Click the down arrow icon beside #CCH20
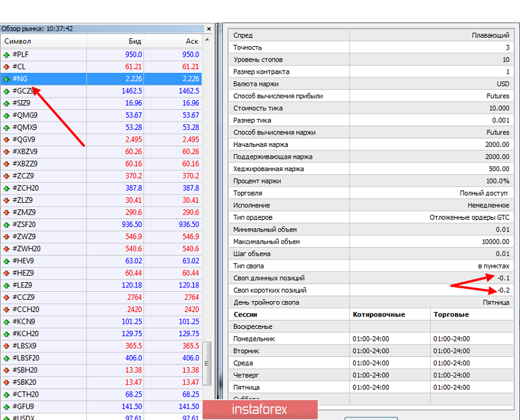This screenshot has width=520, height=420. [6, 310]
